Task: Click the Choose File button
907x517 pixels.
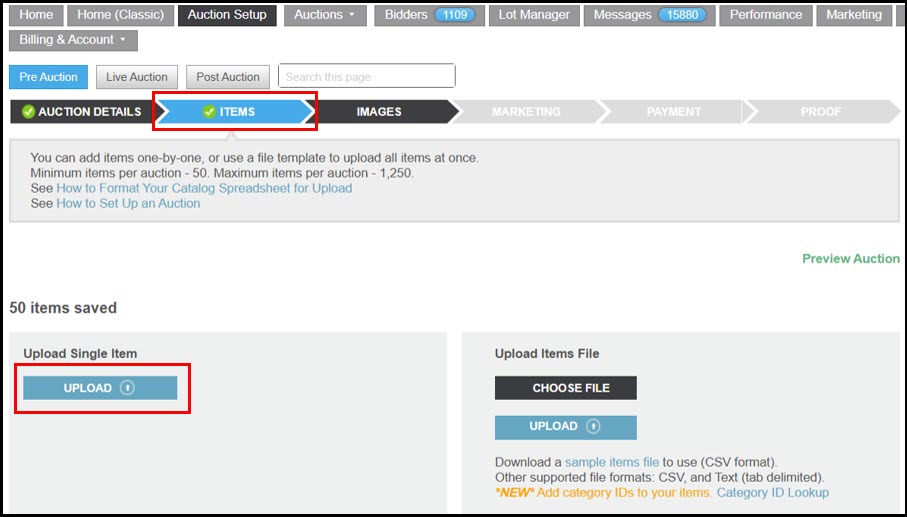Action: pyautogui.click(x=566, y=388)
